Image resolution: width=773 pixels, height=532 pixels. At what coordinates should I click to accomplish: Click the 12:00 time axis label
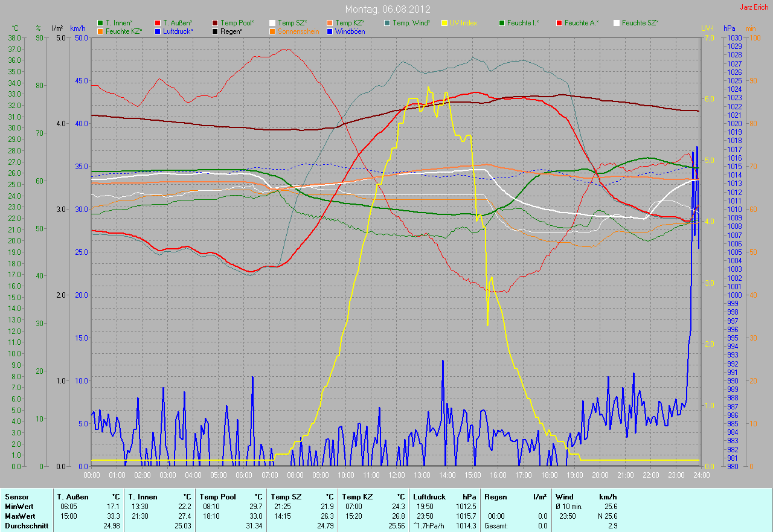pos(396,475)
